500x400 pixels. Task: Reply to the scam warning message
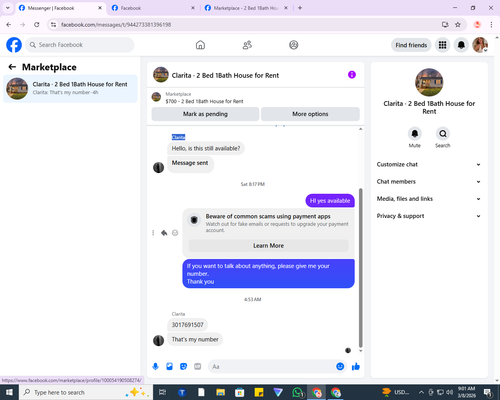click(164, 233)
